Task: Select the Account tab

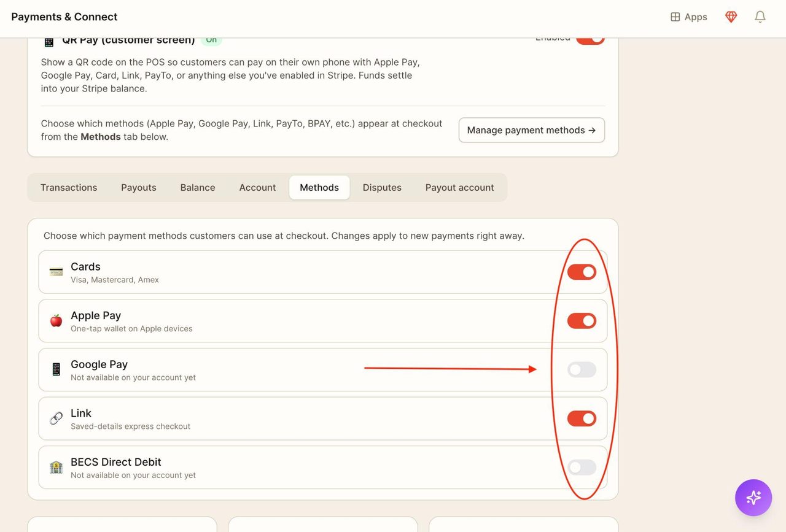Action: point(257,188)
